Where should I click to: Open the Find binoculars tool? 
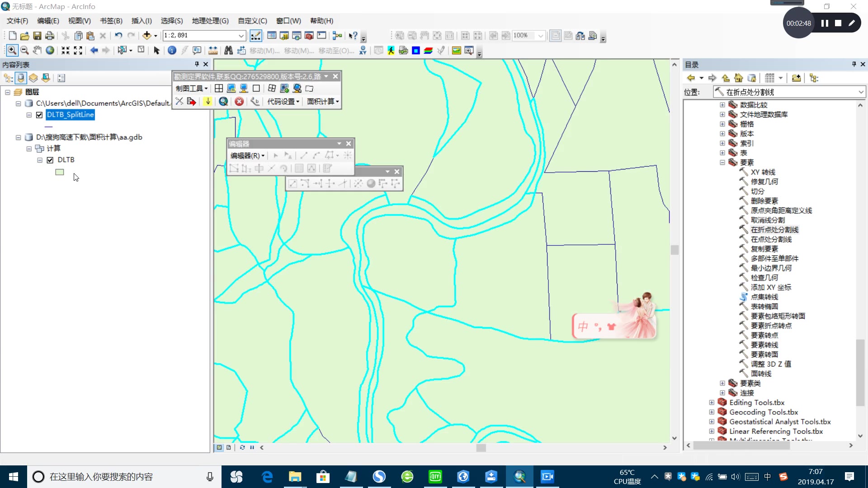pyautogui.click(x=228, y=50)
